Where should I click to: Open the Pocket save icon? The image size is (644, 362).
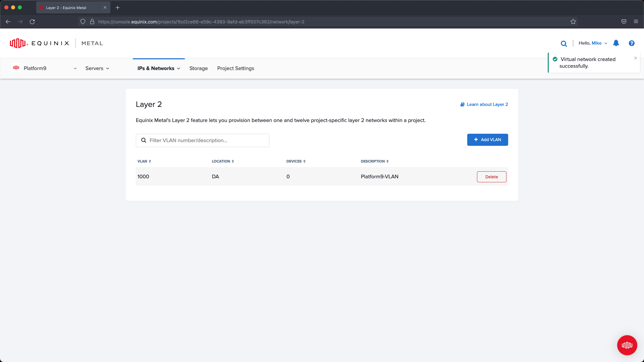pos(624,22)
